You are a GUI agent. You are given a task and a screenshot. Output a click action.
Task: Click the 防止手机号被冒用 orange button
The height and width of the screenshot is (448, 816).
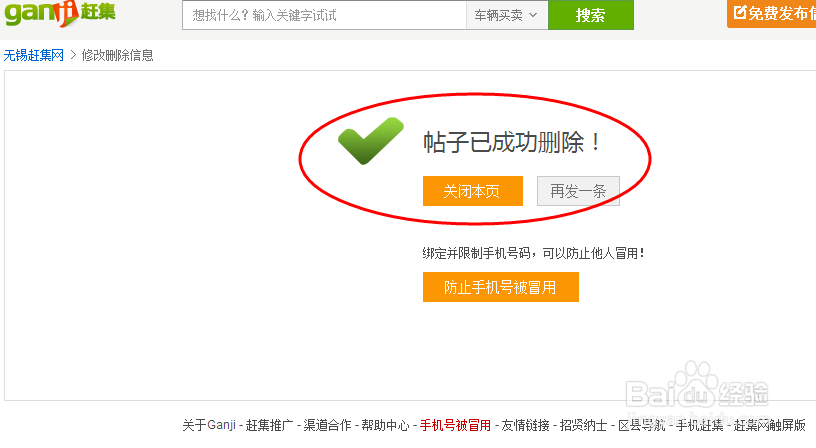[501, 287]
